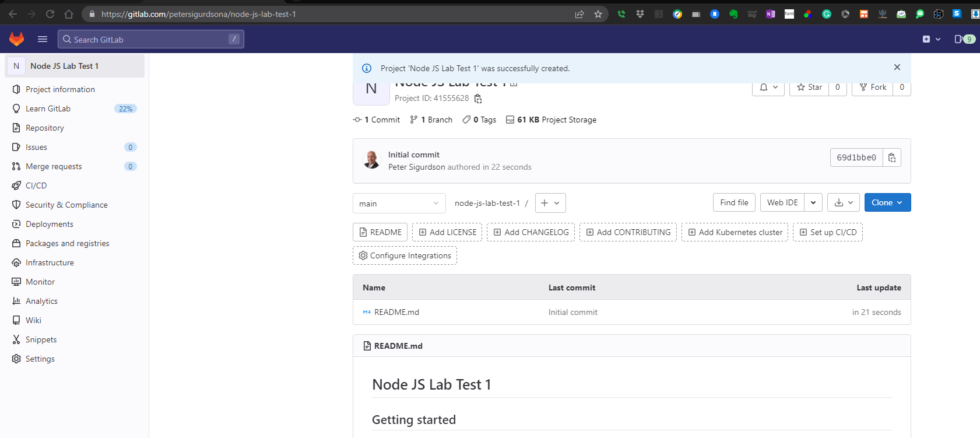This screenshot has height=438, width=980.
Task: Expand the main branch selector
Action: 399,203
